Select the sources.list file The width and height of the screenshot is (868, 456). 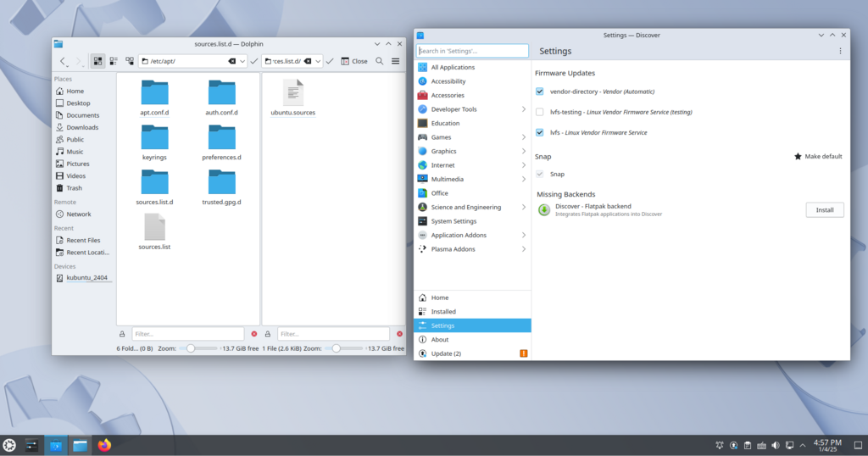click(154, 232)
